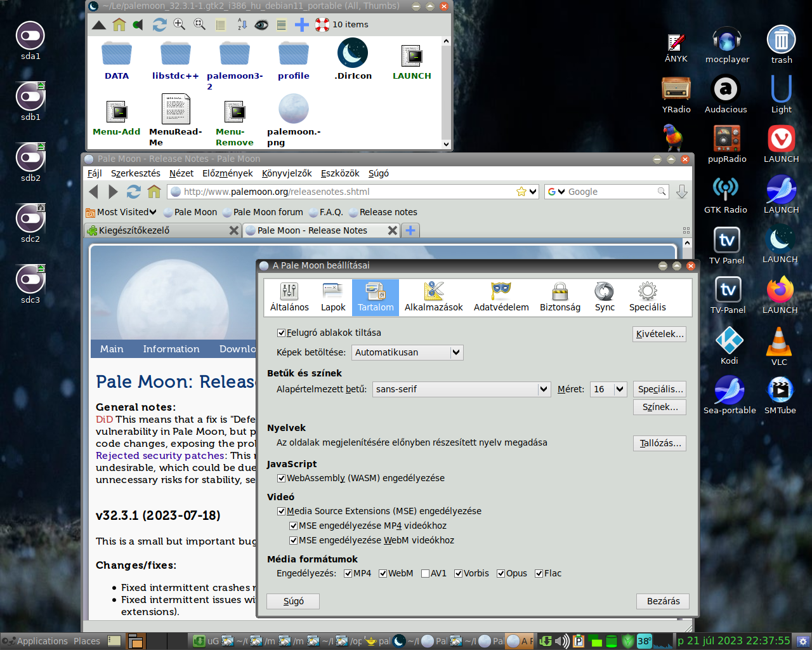Screen dimensions: 812x650
Task: Click the Bezárás button
Action: pos(663,601)
